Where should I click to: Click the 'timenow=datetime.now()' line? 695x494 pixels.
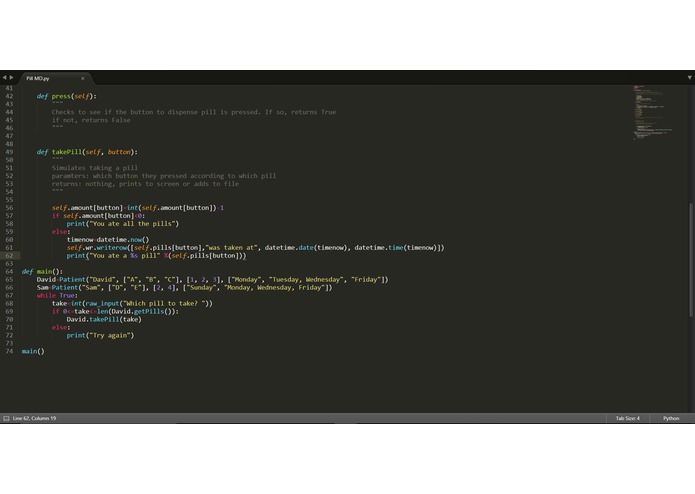[108, 240]
